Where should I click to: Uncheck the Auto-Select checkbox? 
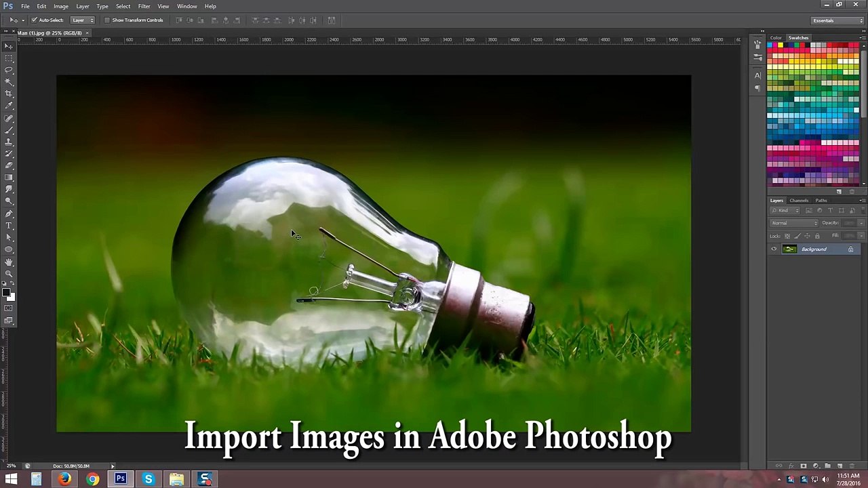pyautogui.click(x=34, y=20)
